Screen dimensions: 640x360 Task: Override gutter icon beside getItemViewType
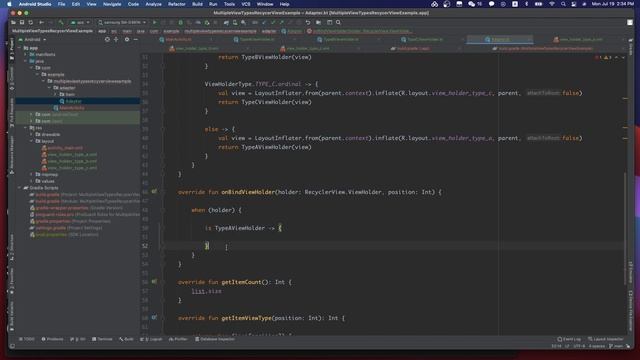coord(154,317)
